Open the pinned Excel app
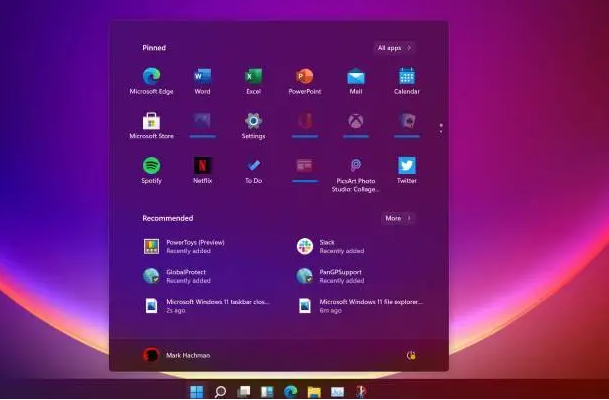 pos(254,81)
